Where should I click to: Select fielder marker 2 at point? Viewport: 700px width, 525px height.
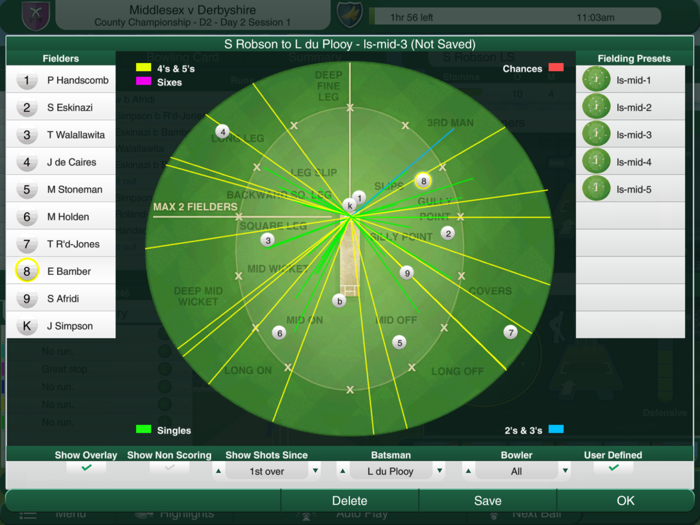point(448,233)
